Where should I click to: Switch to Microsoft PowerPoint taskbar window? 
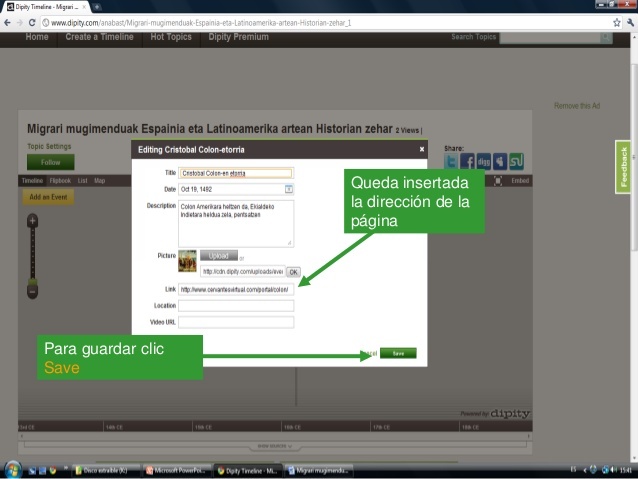[177, 471]
